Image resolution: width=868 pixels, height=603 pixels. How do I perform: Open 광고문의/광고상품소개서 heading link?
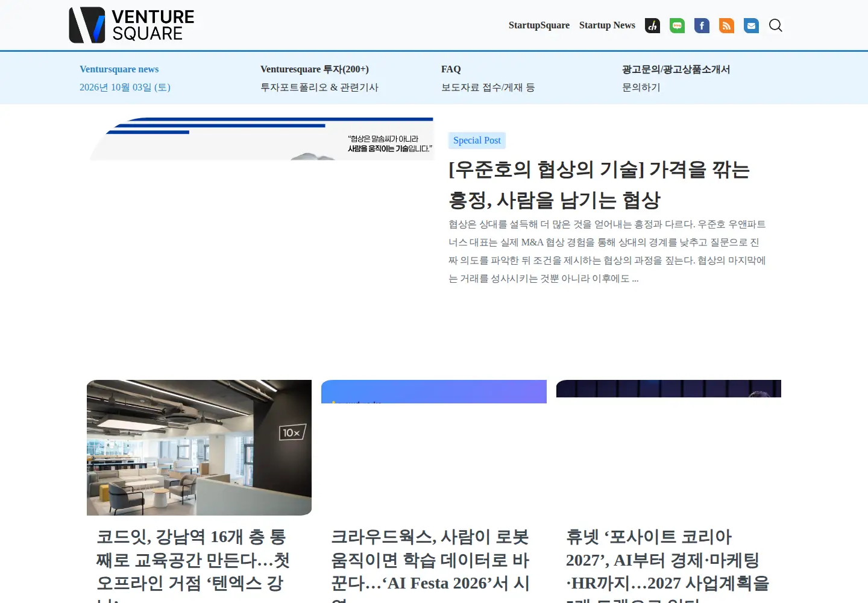(676, 69)
